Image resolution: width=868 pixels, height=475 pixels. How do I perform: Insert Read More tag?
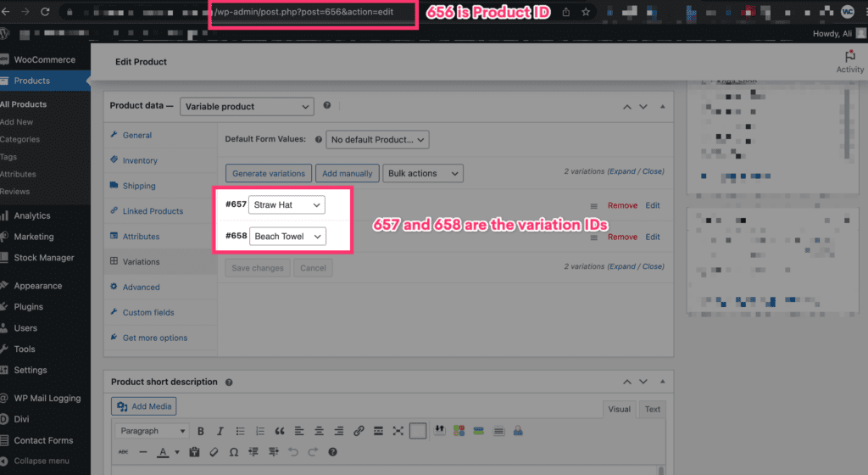pos(378,431)
